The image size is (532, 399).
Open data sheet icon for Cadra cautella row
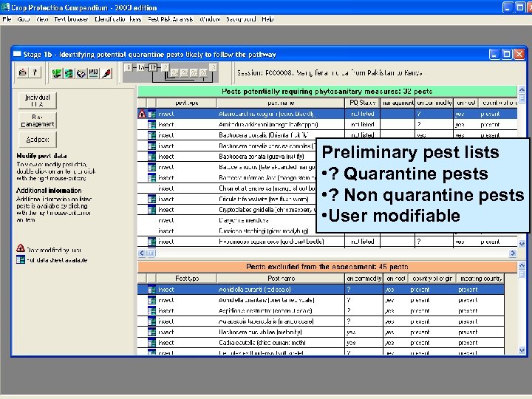(x=151, y=343)
